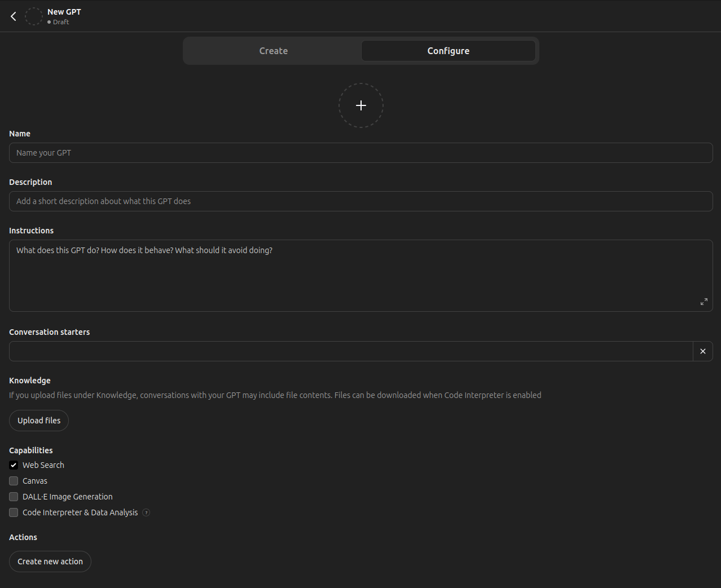The height and width of the screenshot is (588, 721).
Task: Focus the Conversation starters input
Action: tap(351, 351)
